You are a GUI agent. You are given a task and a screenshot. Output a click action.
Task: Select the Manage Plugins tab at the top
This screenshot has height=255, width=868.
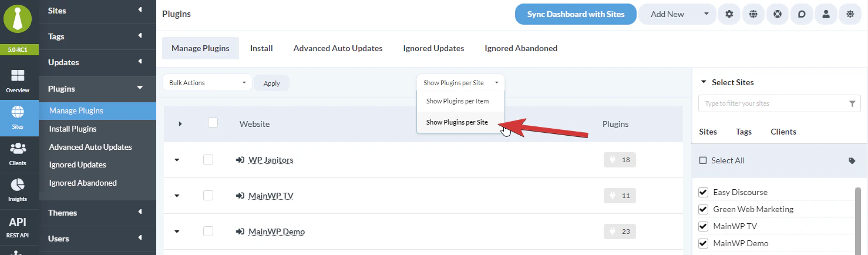click(x=200, y=48)
